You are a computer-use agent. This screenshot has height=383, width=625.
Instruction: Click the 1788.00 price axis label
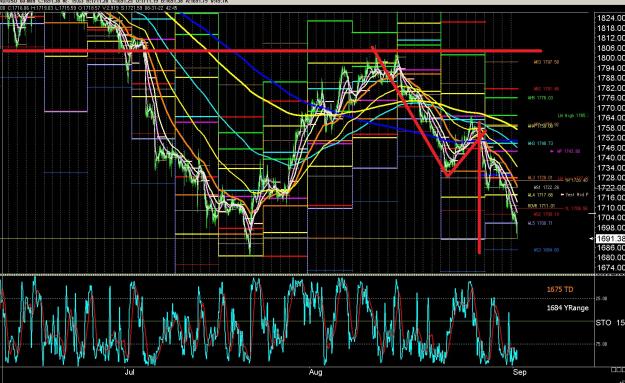click(x=611, y=78)
